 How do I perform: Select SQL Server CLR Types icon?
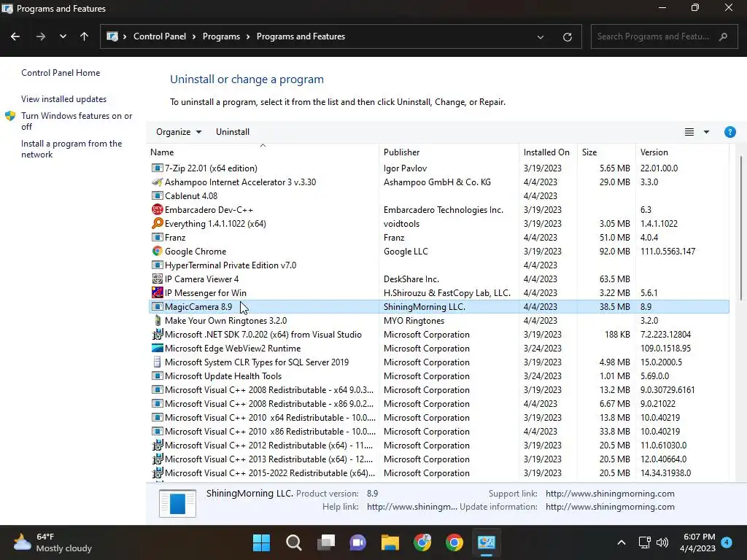158,362
